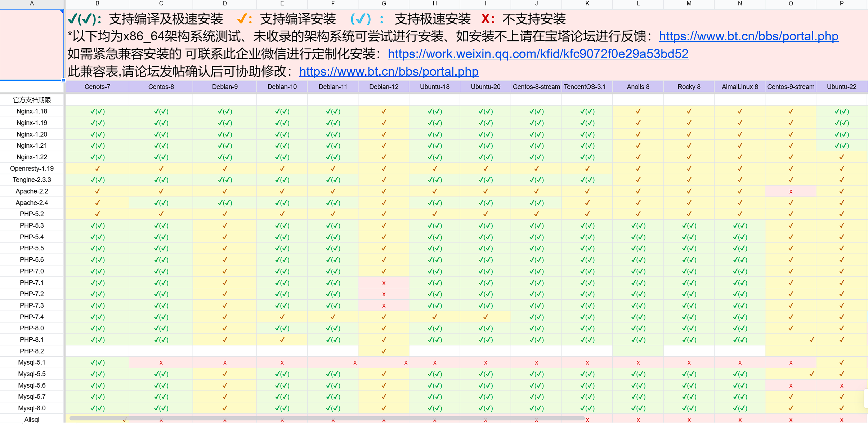Select the Mysql-8.0 row label

coord(32,408)
